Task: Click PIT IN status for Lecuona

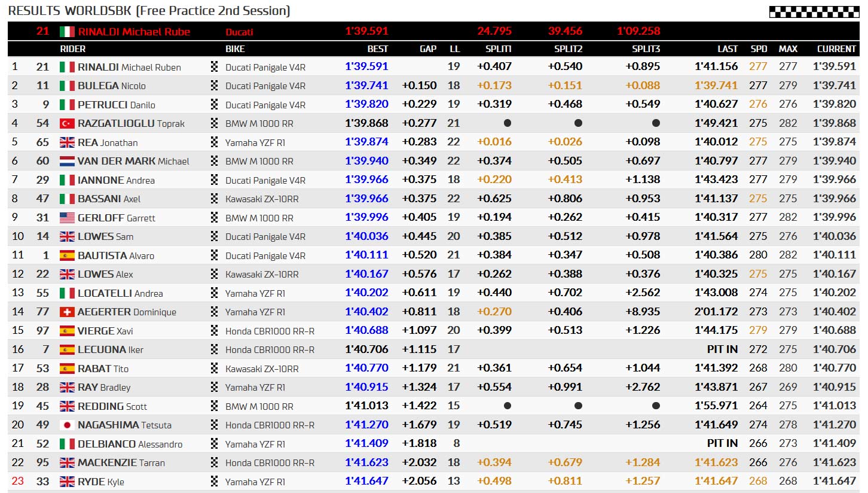Action: [x=722, y=349]
